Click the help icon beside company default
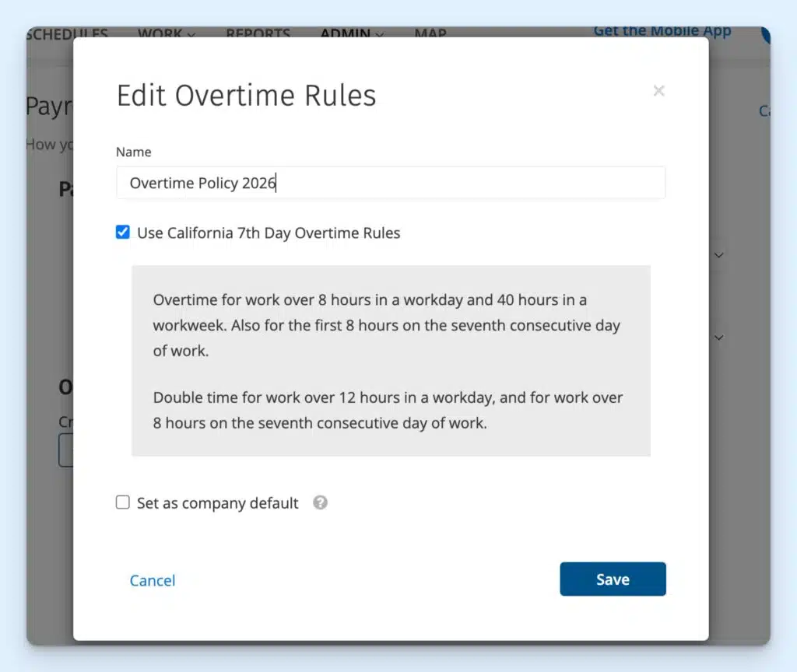Viewport: 797px width, 672px height. coord(319,502)
